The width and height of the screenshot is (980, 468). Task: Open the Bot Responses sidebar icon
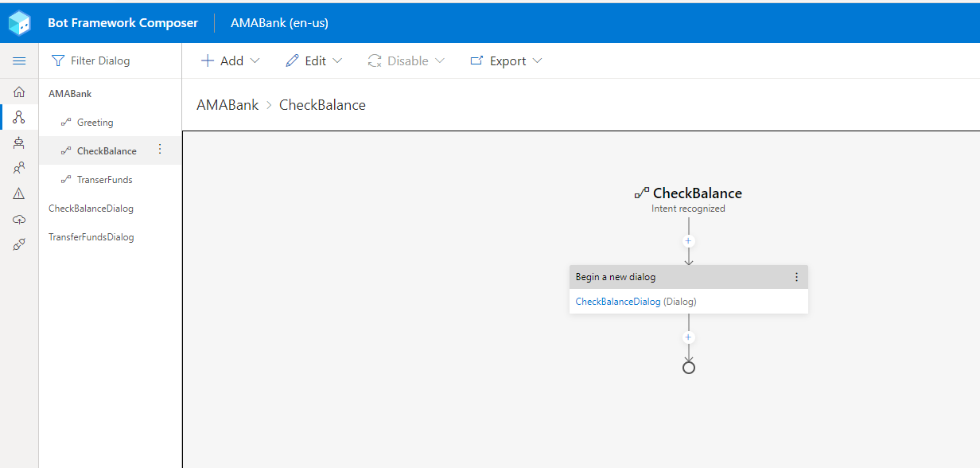19,143
